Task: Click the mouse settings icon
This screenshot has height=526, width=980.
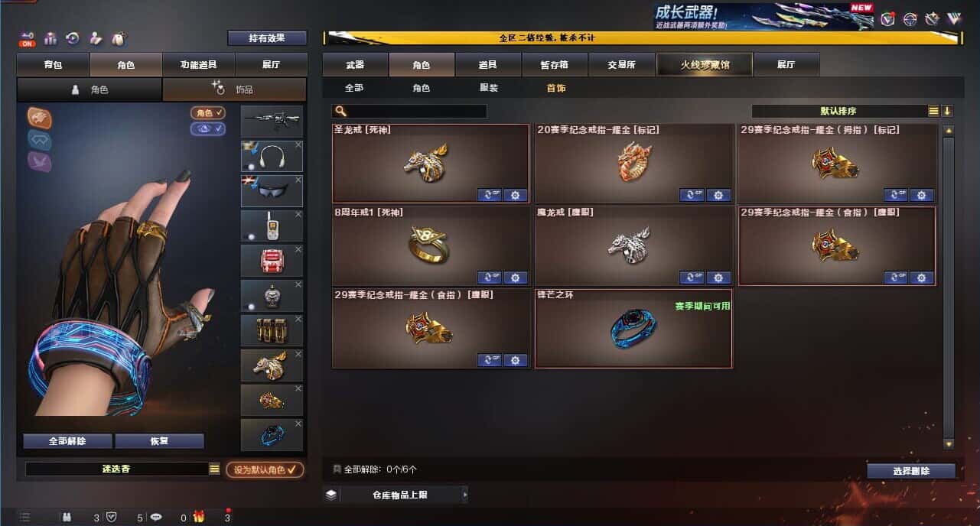Action: tap(119, 38)
